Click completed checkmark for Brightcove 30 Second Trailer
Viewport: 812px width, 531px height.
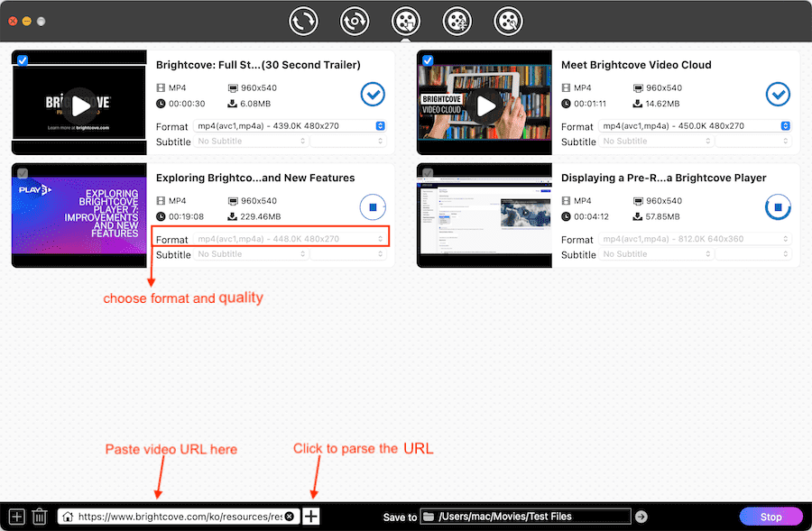click(373, 94)
